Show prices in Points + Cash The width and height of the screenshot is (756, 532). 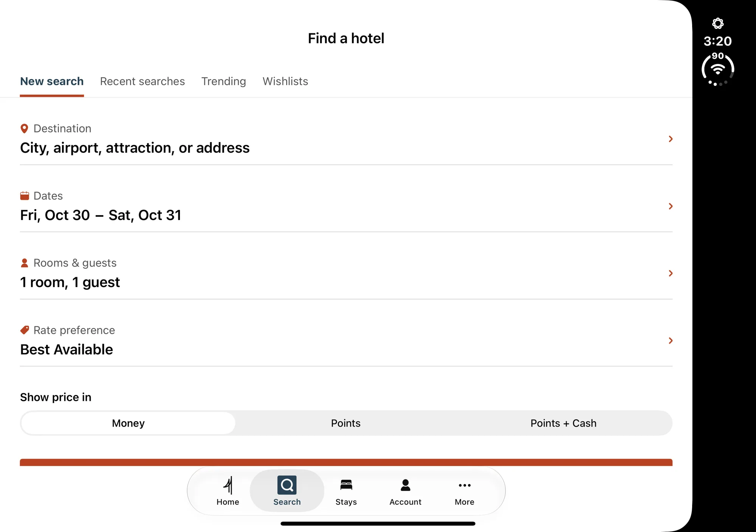563,423
